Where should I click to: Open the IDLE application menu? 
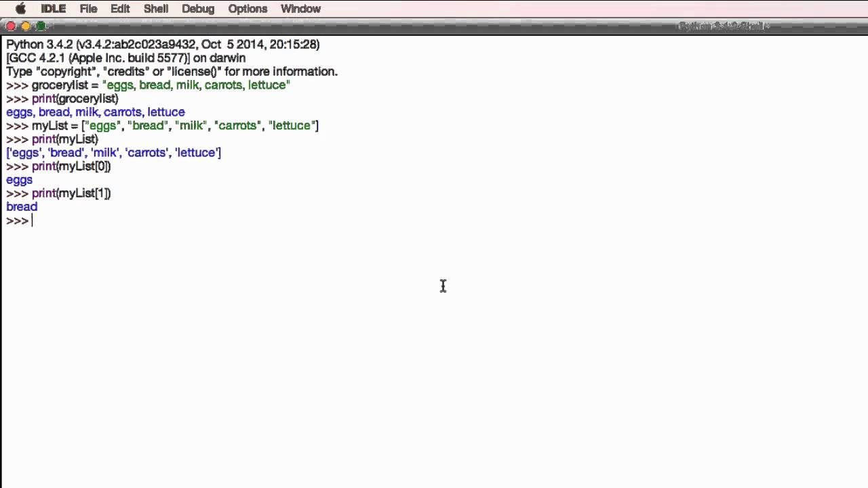(53, 9)
